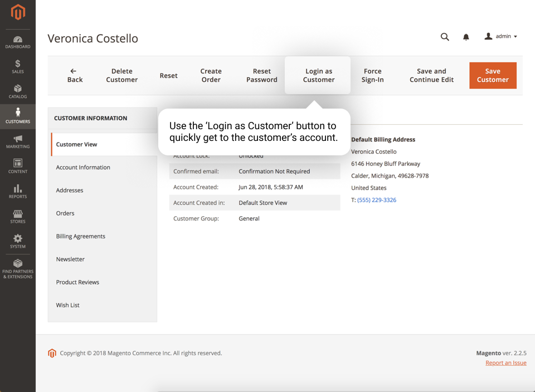This screenshot has width=535, height=392.
Task: Select the Sales sidebar icon
Action: click(x=18, y=66)
